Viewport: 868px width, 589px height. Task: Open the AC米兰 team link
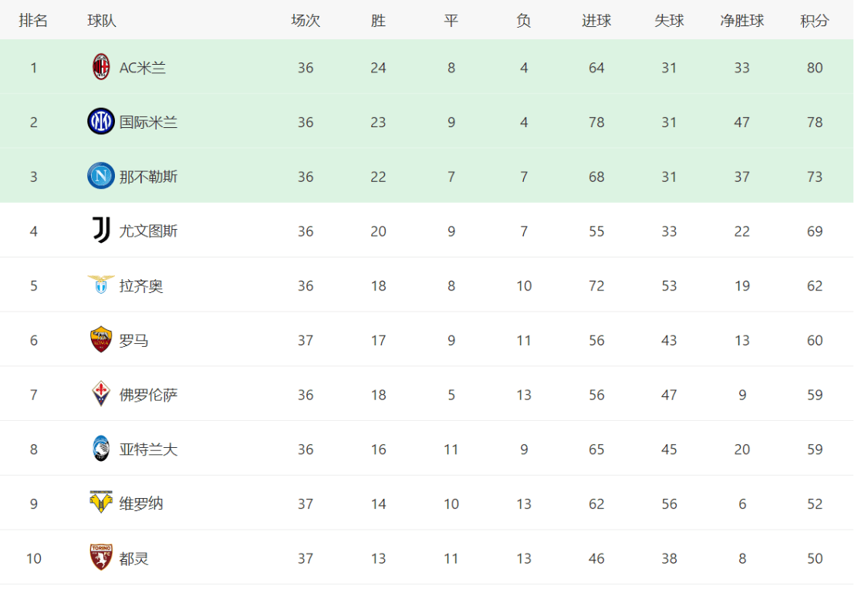coord(143,68)
